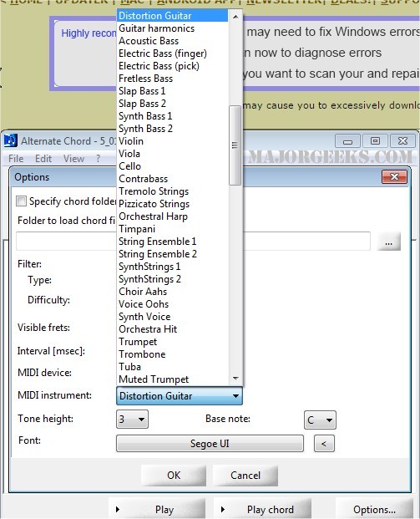Viewport: 420px width, 519px height.
Task: Select Orchestra Hit
Action: pyautogui.click(x=173, y=329)
